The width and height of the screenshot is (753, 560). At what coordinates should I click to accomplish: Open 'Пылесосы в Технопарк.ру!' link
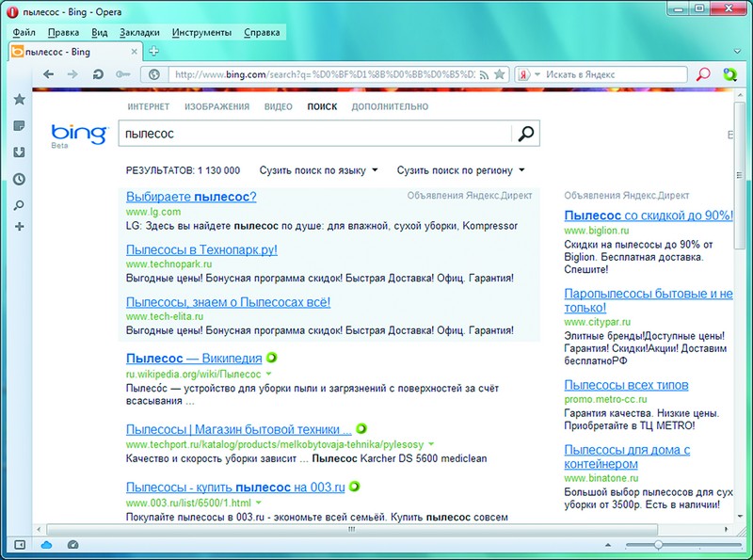coord(201,249)
